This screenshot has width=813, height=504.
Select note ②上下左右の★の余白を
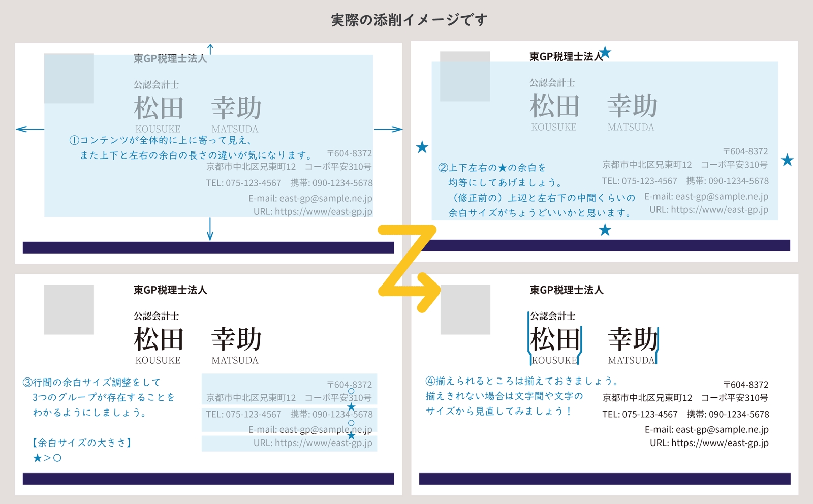492,167
